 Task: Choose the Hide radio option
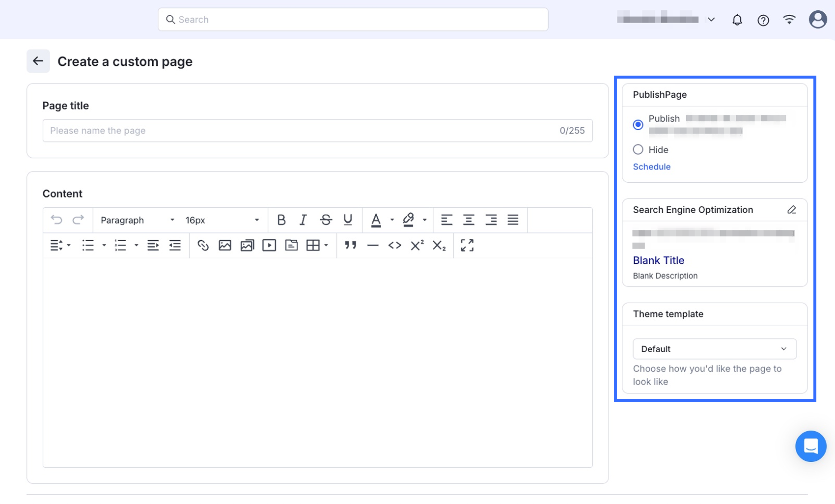pos(638,150)
